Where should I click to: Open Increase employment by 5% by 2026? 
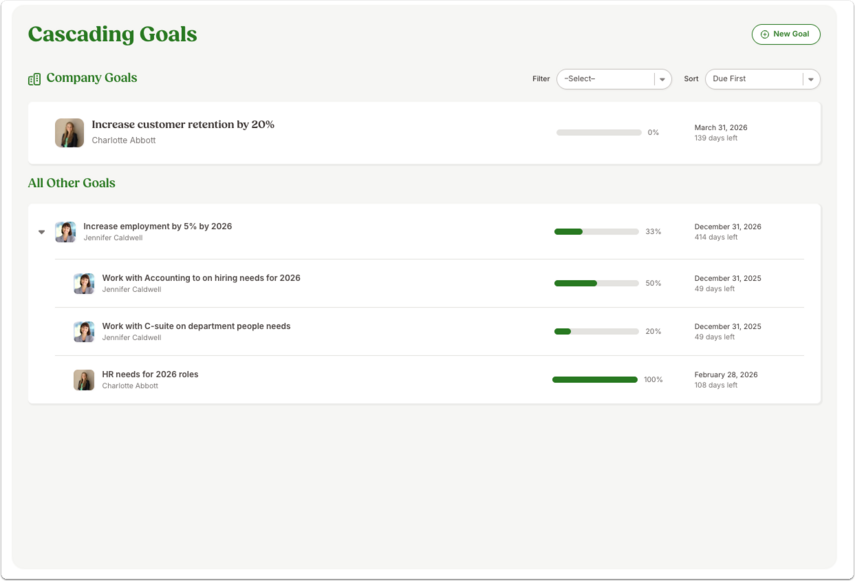tap(158, 226)
